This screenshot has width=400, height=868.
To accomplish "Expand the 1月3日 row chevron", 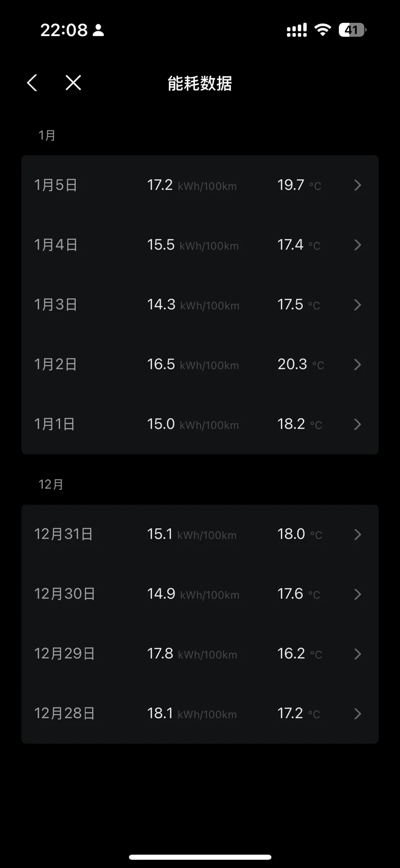I will pos(358,305).
